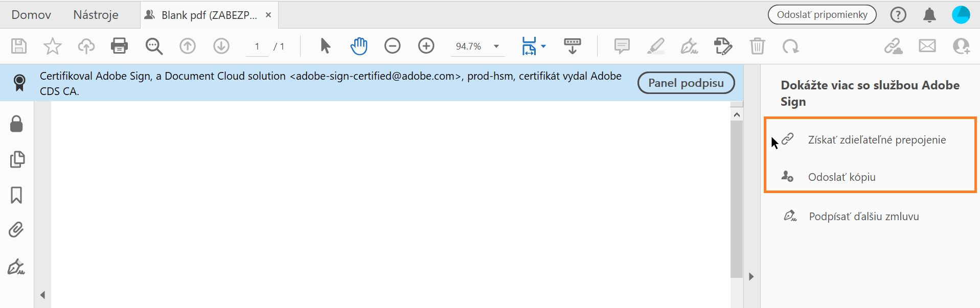This screenshot has width=980, height=308.
Task: Open attachments paperclip panel
Action: click(16, 230)
